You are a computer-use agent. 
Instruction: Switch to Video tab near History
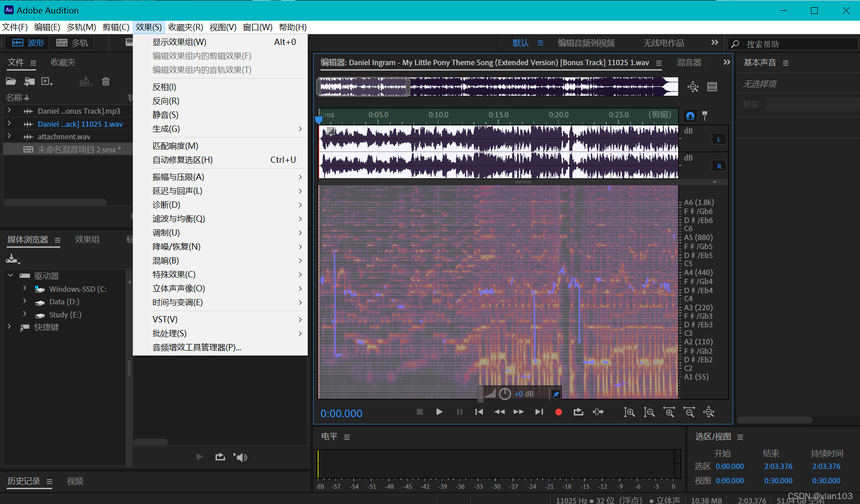click(x=75, y=481)
